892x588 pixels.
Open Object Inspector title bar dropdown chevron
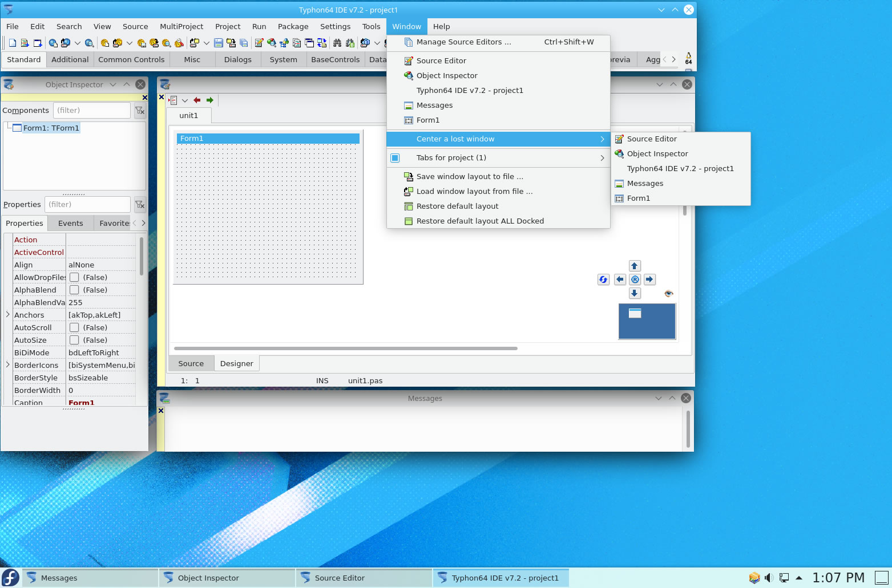(113, 84)
